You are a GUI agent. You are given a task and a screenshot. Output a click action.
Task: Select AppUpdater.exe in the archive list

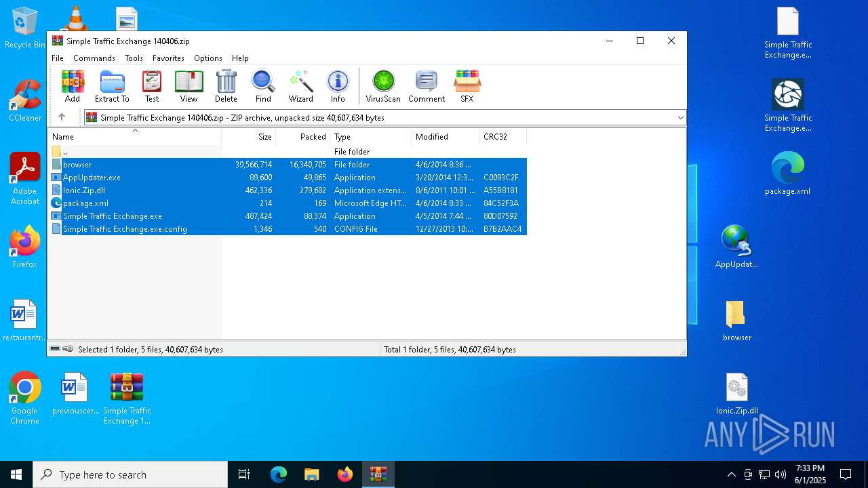pyautogui.click(x=288, y=178)
